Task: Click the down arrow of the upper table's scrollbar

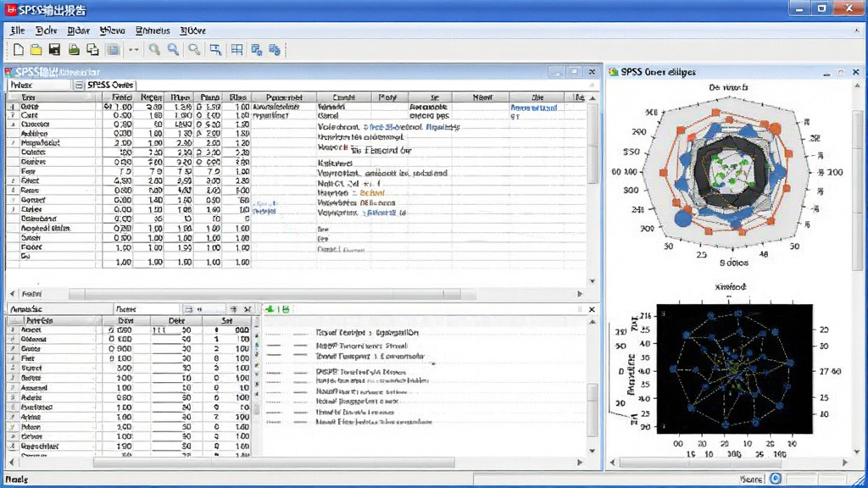Action: (593, 281)
